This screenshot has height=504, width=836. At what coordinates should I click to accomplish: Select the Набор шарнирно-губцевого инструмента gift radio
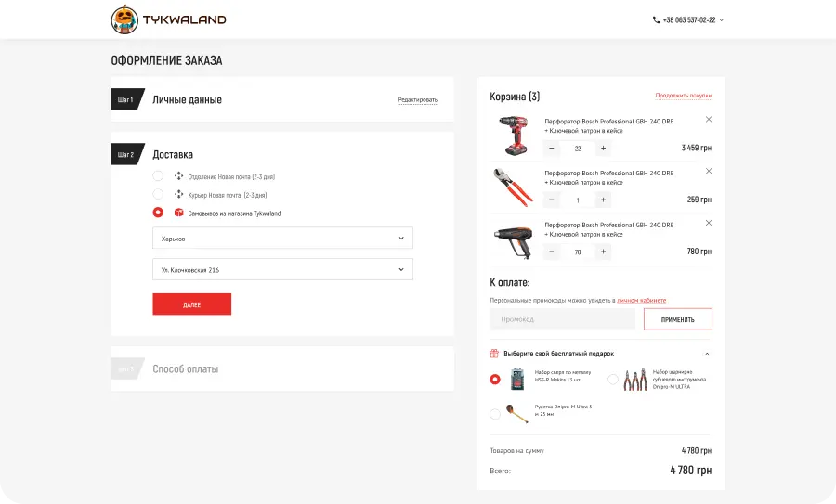[x=613, y=380]
